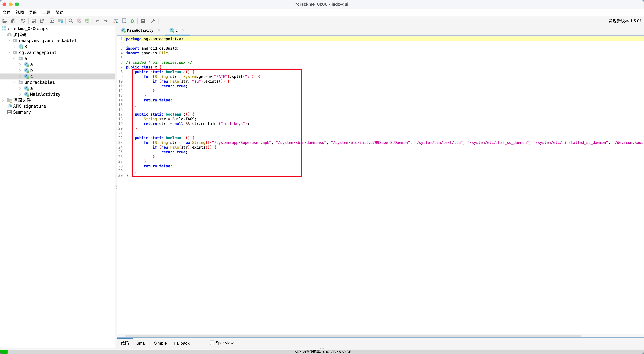The image size is (644, 354).
Task: Click the open file folder icon
Action: point(5,21)
